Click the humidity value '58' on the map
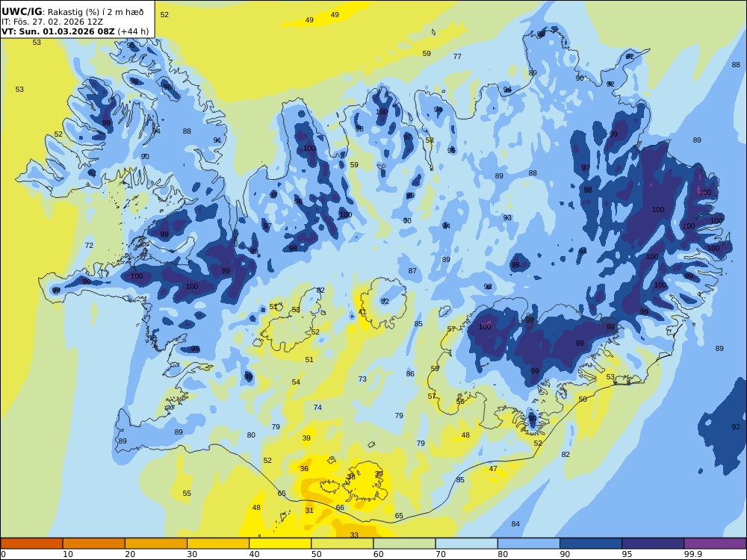 [430, 140]
